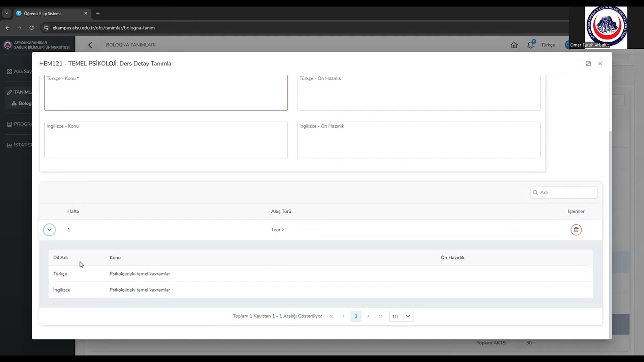
Task: Click the Teorik cell in week 1
Action: click(x=277, y=230)
